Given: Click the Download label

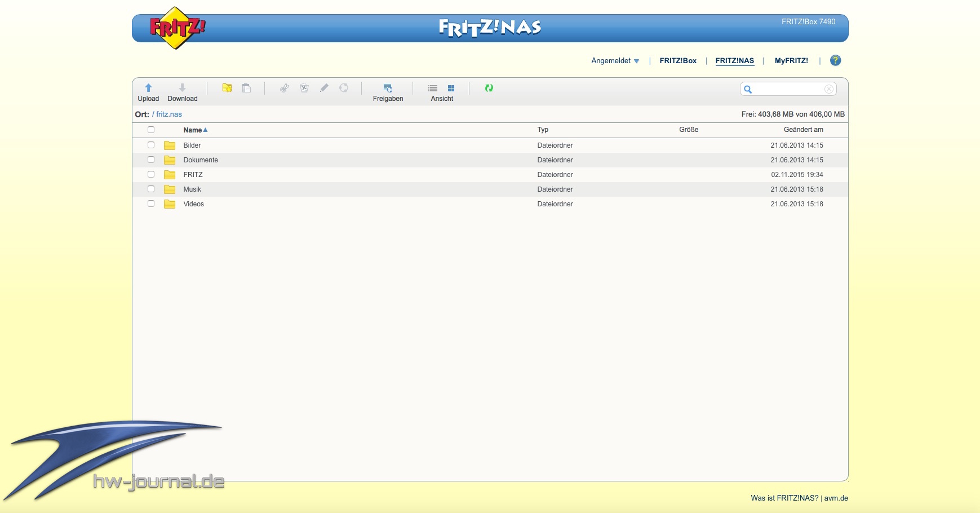Looking at the screenshot, I should (183, 99).
